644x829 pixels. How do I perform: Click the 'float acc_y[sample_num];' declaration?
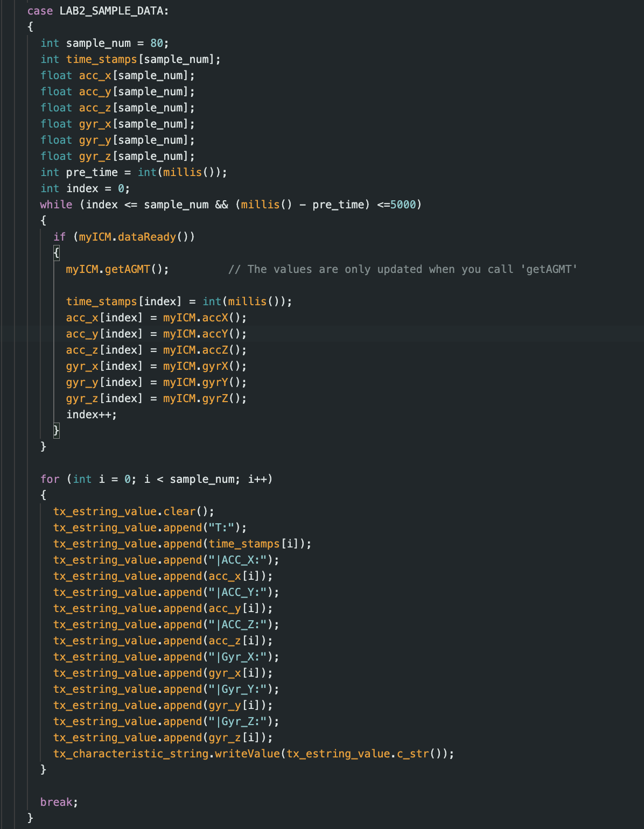point(118,92)
